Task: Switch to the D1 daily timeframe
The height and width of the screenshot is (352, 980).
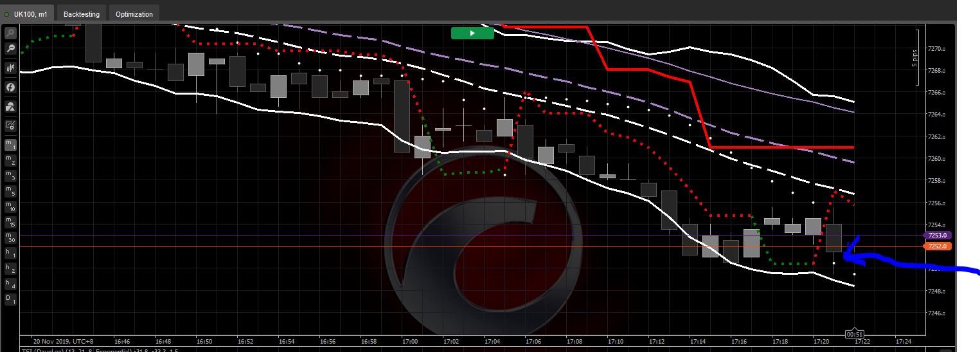Action: pyautogui.click(x=10, y=299)
